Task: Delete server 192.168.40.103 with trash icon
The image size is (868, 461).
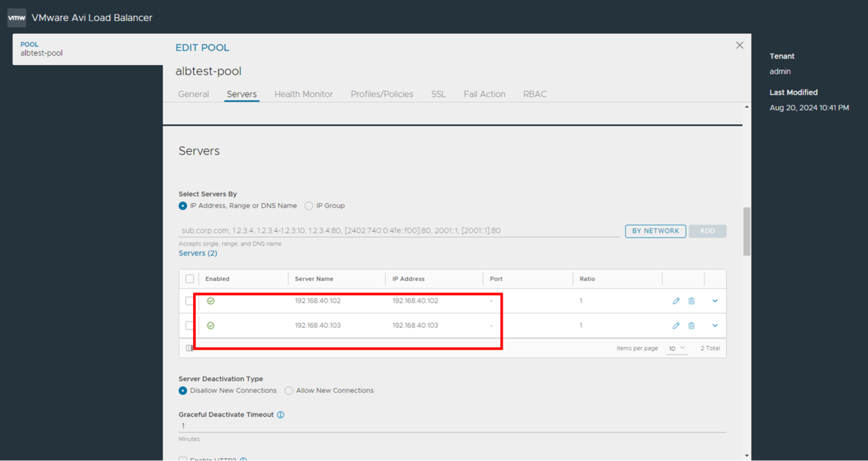Action: coord(692,326)
